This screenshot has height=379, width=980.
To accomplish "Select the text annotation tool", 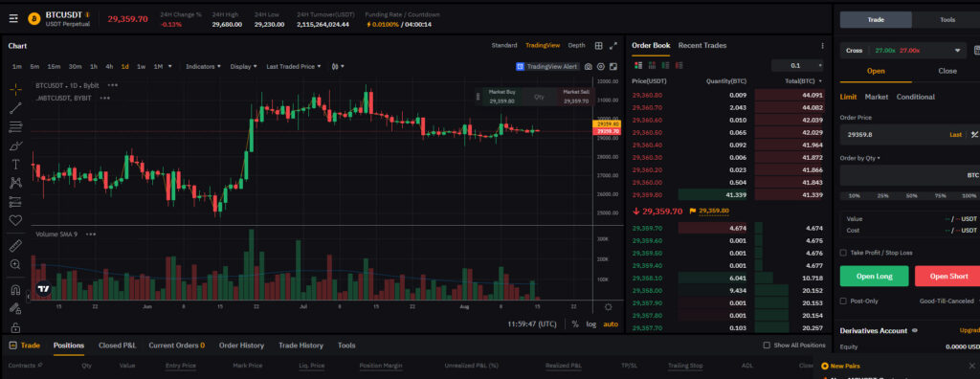I will click(x=15, y=165).
